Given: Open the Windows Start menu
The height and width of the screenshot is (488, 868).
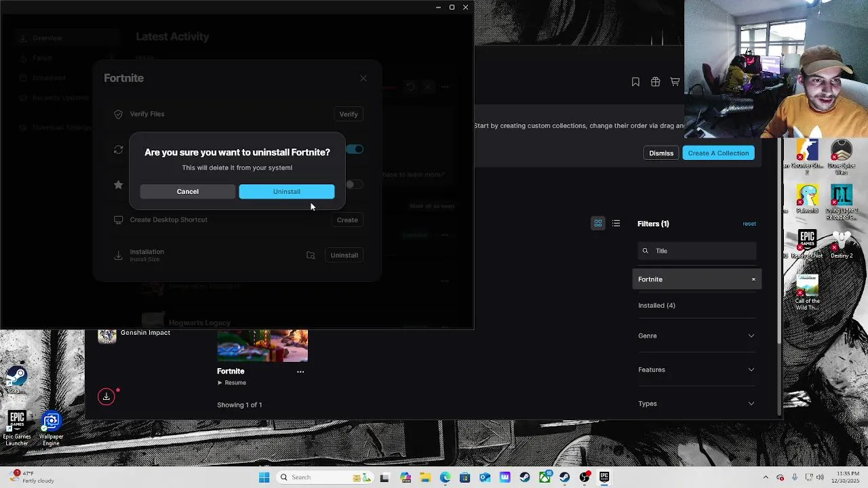Looking at the screenshot, I should (264, 477).
